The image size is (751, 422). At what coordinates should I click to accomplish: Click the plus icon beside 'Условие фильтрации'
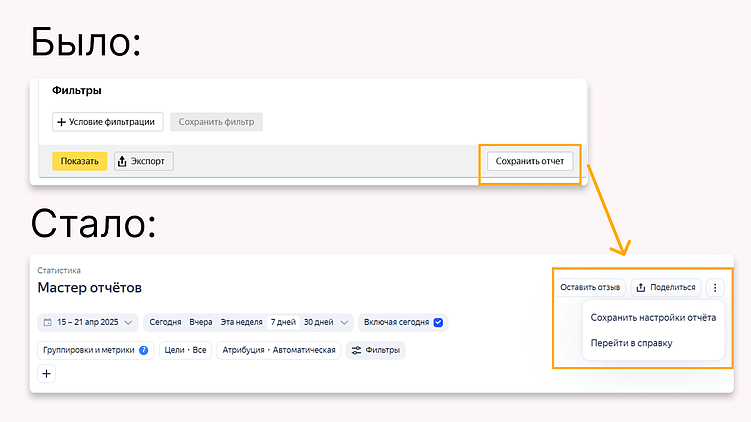pos(61,122)
